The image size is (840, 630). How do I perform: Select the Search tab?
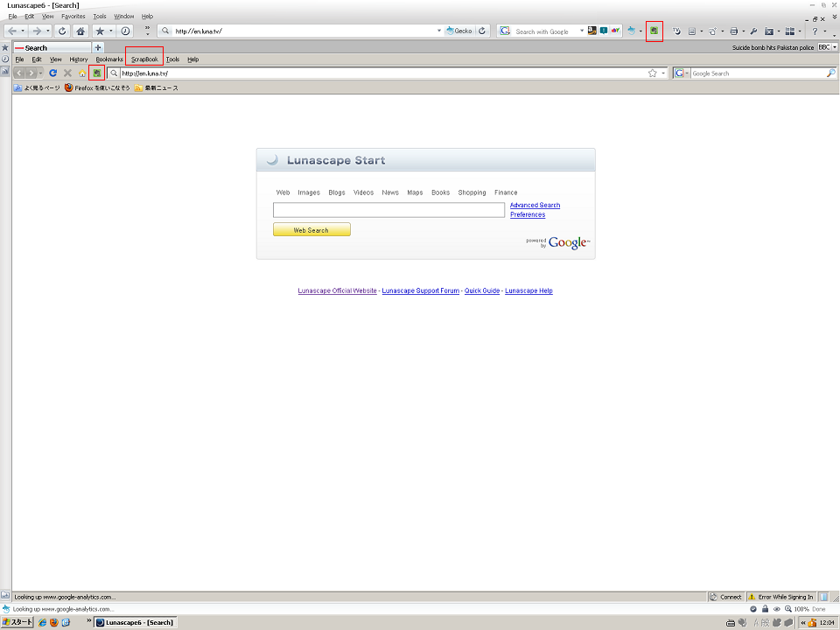[x=53, y=47]
